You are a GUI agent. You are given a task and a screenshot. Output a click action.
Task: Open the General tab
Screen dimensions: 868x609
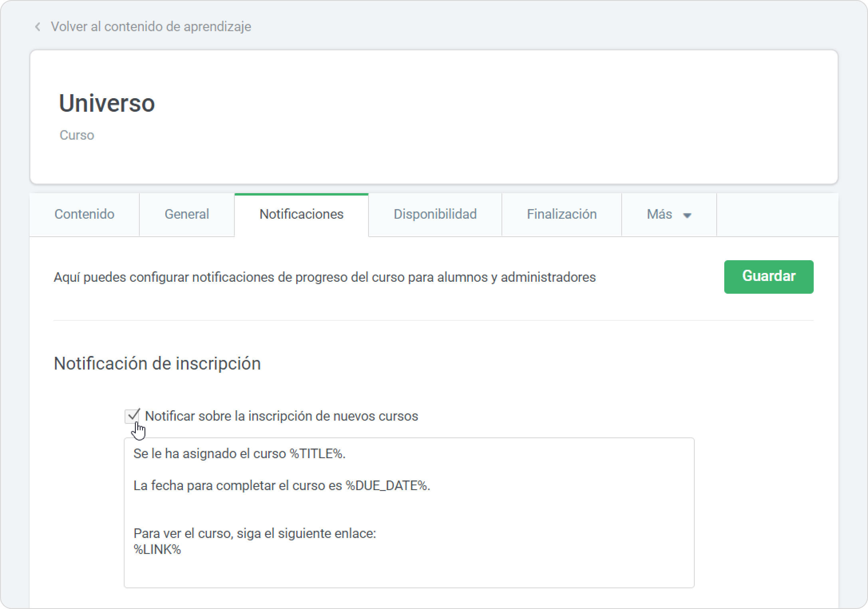(186, 214)
